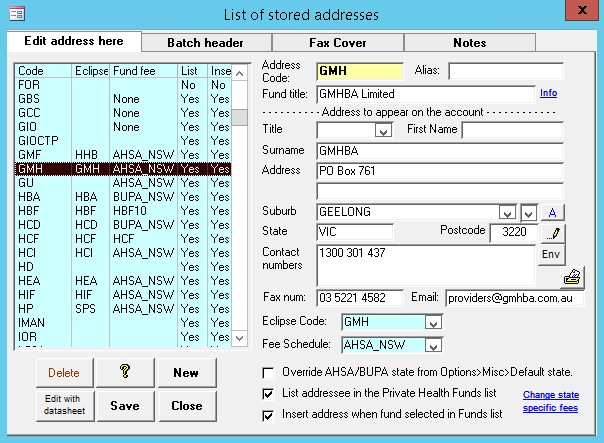Click the empty second address line field
This screenshot has width=604, height=443.
pyautogui.click(x=440, y=191)
